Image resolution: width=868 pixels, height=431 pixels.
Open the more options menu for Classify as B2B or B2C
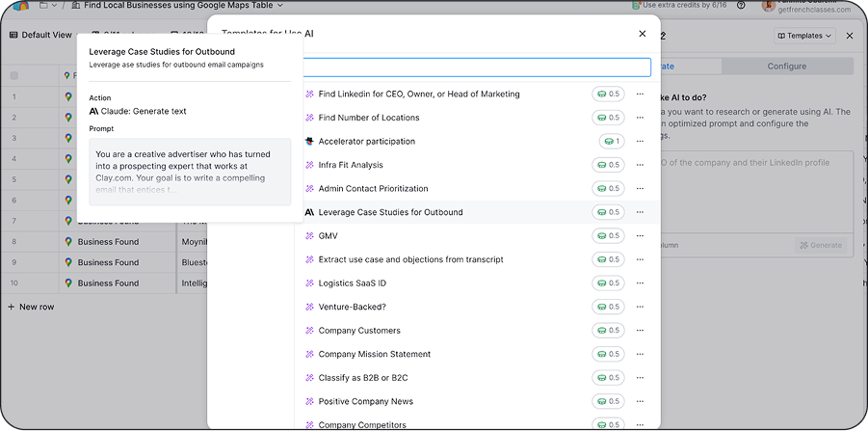[x=640, y=378]
